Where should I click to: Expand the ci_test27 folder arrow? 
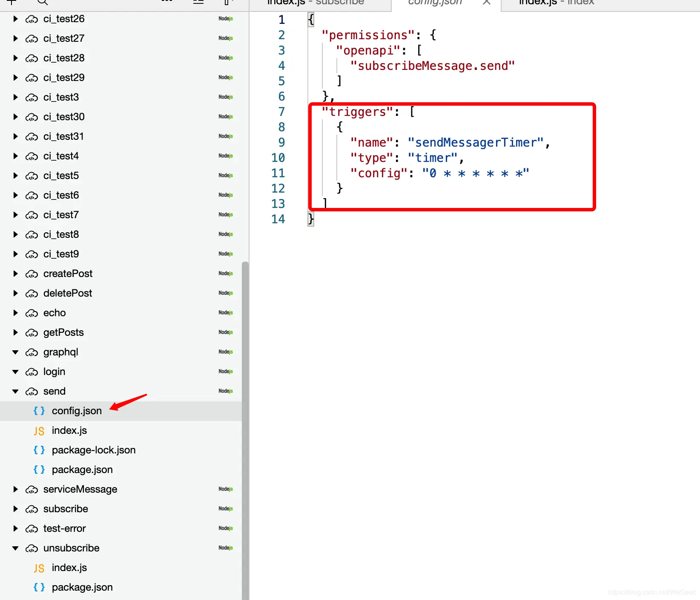pos(15,38)
